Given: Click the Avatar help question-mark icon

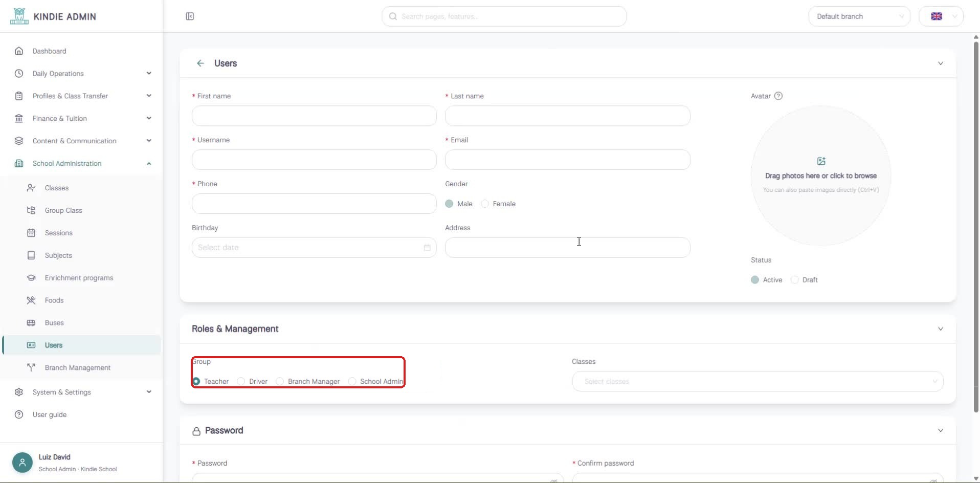Looking at the screenshot, I should (x=778, y=96).
